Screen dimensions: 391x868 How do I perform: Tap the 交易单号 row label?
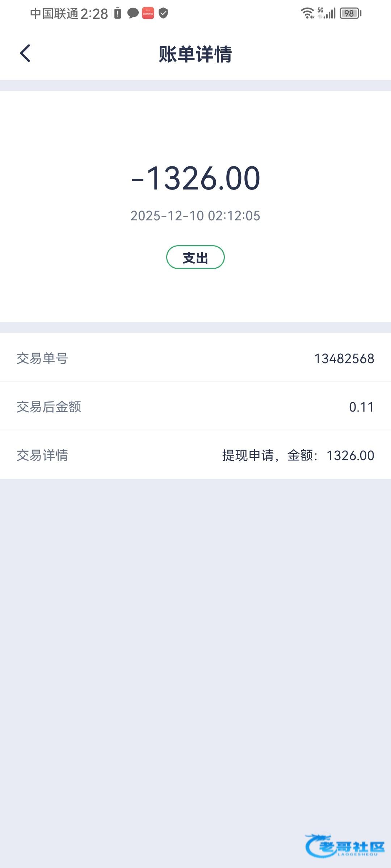tap(42, 358)
